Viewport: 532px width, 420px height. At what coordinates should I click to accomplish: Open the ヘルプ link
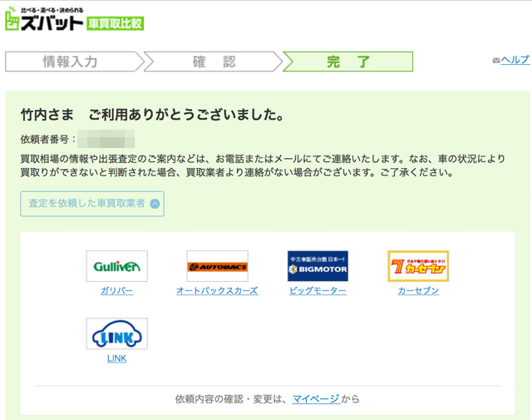tap(515, 60)
